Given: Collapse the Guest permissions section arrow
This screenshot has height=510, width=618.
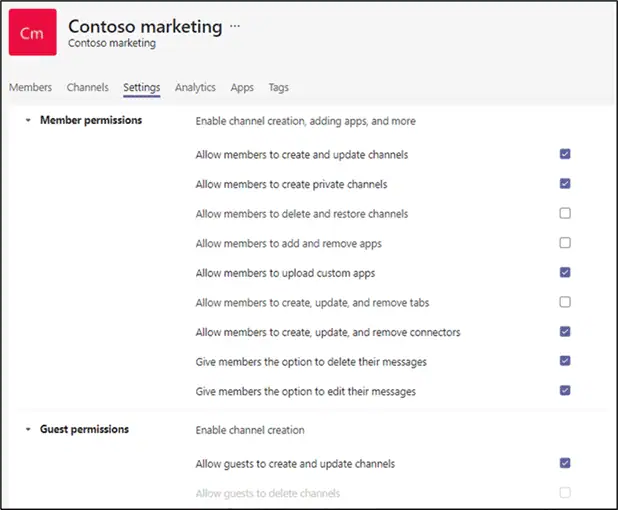Looking at the screenshot, I should click(x=28, y=429).
